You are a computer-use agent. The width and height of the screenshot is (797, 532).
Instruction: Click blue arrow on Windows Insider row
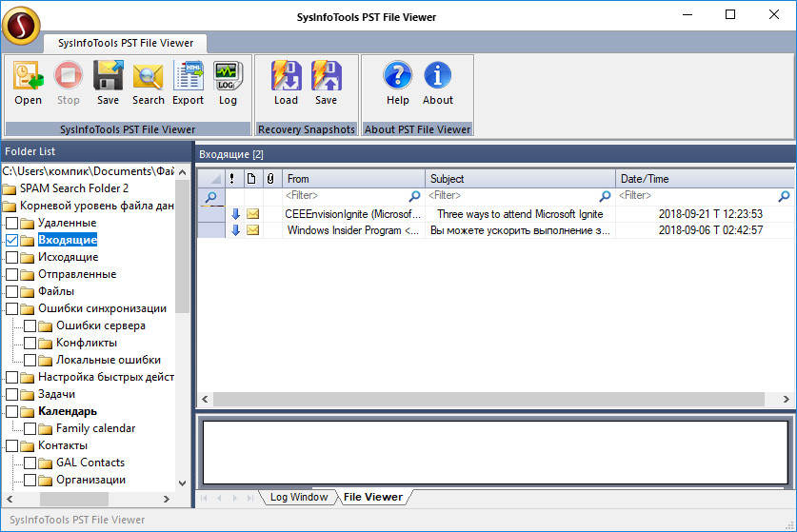[235, 230]
